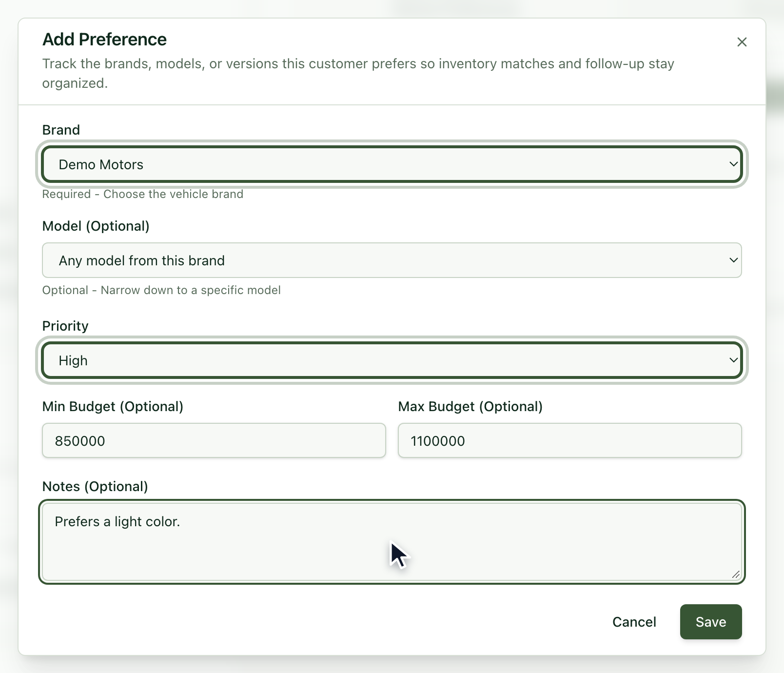784x673 pixels.
Task: Click the Notes (Optional) label
Action: coord(95,486)
